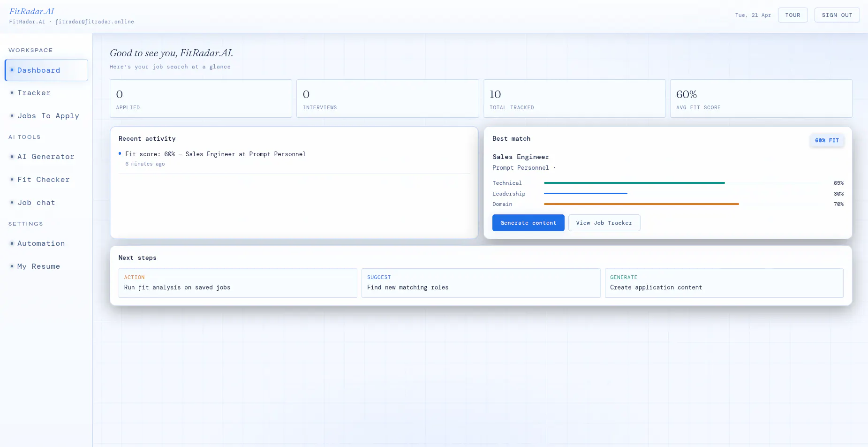Select the Interviews stat card
Viewport: 868px width, 447px height.
(387, 98)
